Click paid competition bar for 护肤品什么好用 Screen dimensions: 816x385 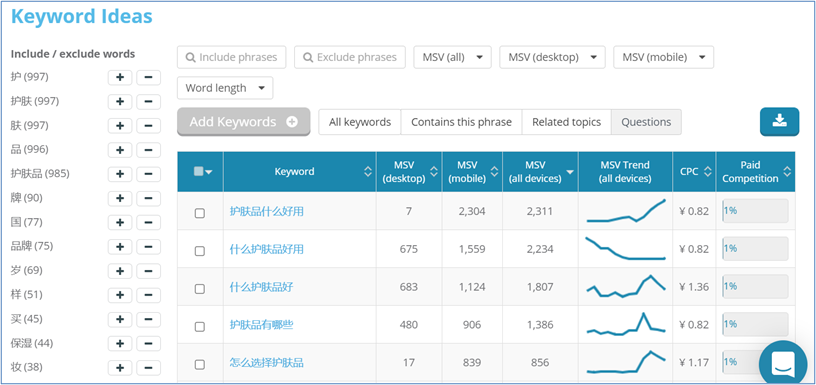coord(755,211)
